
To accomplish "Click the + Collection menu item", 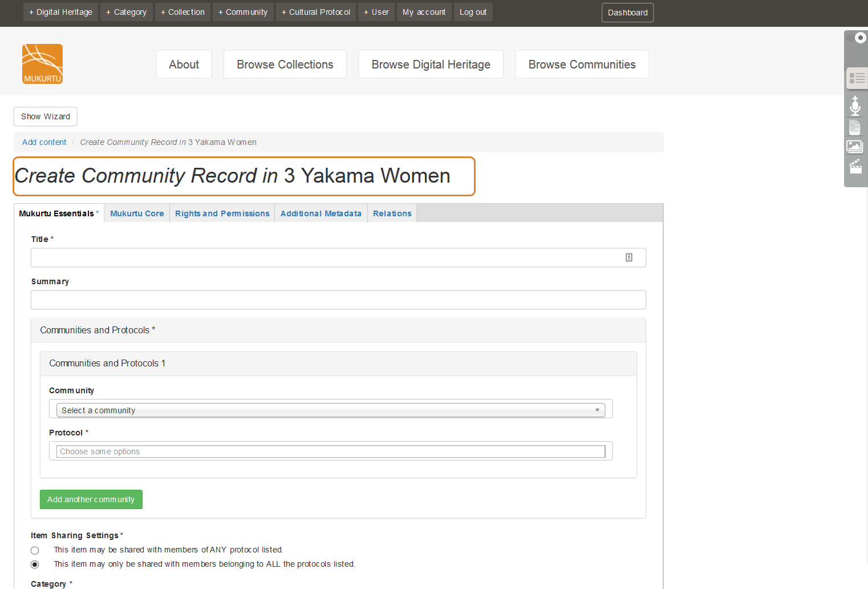I will (x=182, y=12).
